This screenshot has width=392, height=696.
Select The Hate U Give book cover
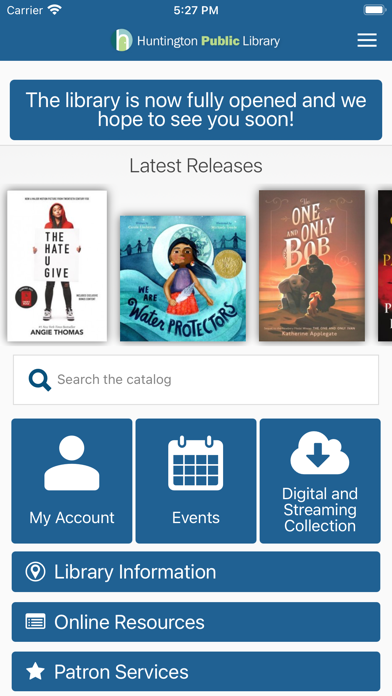[x=57, y=266]
